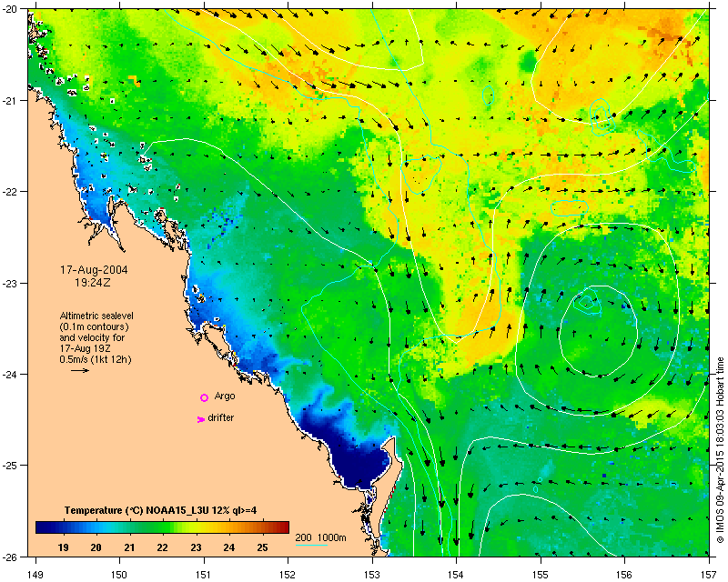Click the magenta Argo circle legend marker
728x582 pixels.
click(204, 397)
